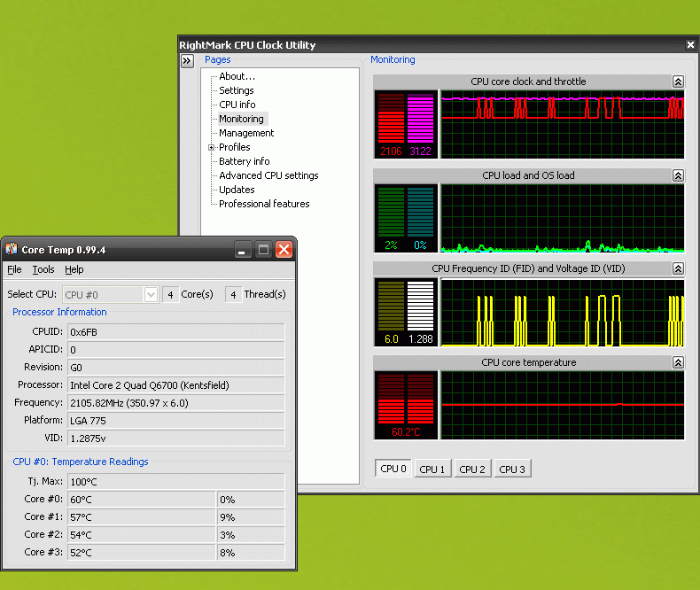Go to Advanced CPU settings page
The image size is (700, 590).
point(268,175)
